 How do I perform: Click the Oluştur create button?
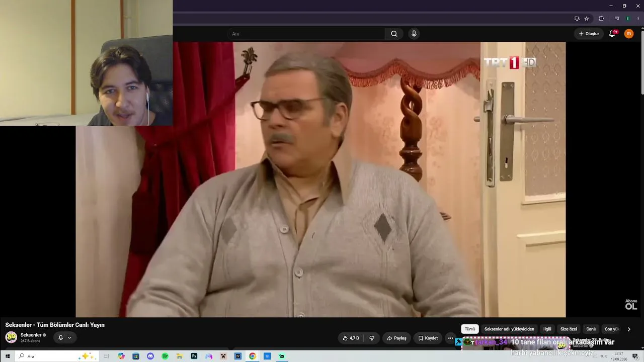[589, 34]
